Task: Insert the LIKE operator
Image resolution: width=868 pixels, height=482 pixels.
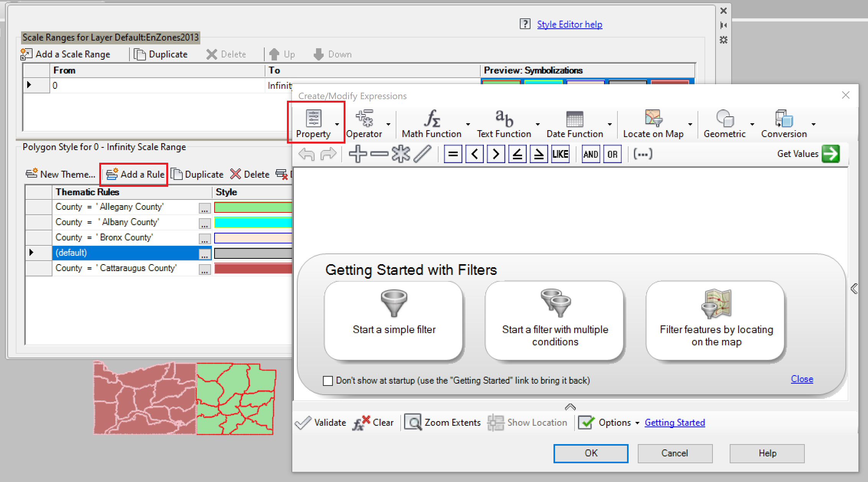Action: click(560, 154)
